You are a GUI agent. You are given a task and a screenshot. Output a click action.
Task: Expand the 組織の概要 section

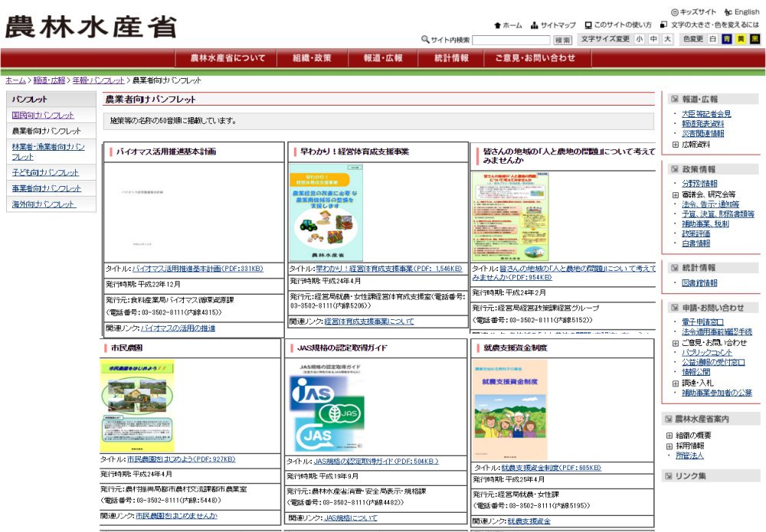click(669, 436)
